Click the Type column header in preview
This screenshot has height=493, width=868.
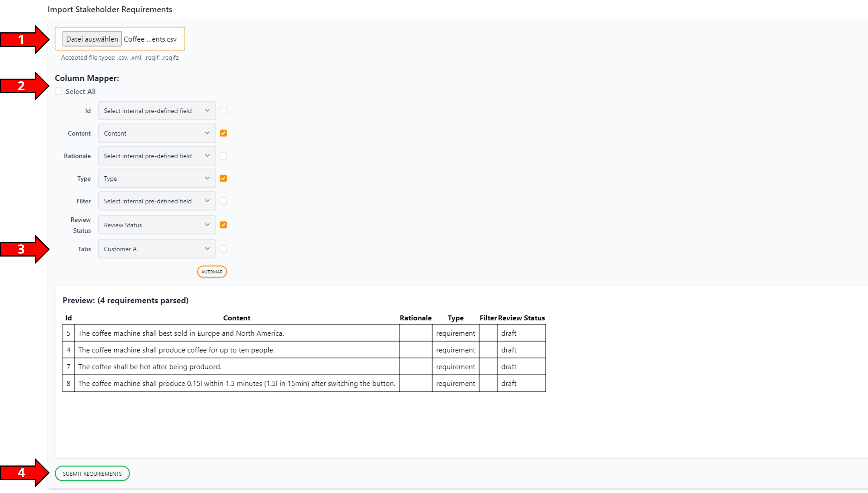tap(455, 318)
